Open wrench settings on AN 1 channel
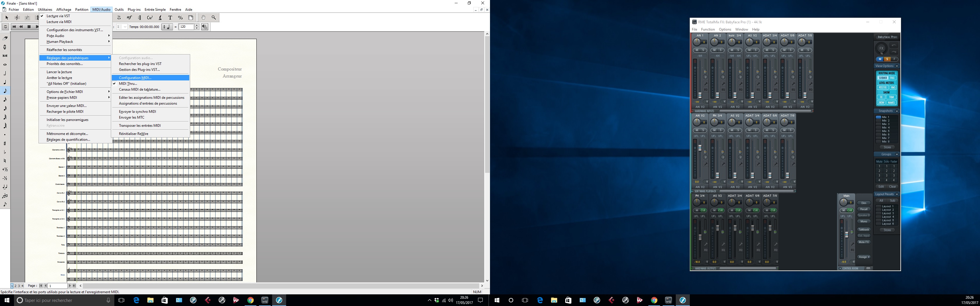This screenshot has width=980, height=306. coord(706,84)
